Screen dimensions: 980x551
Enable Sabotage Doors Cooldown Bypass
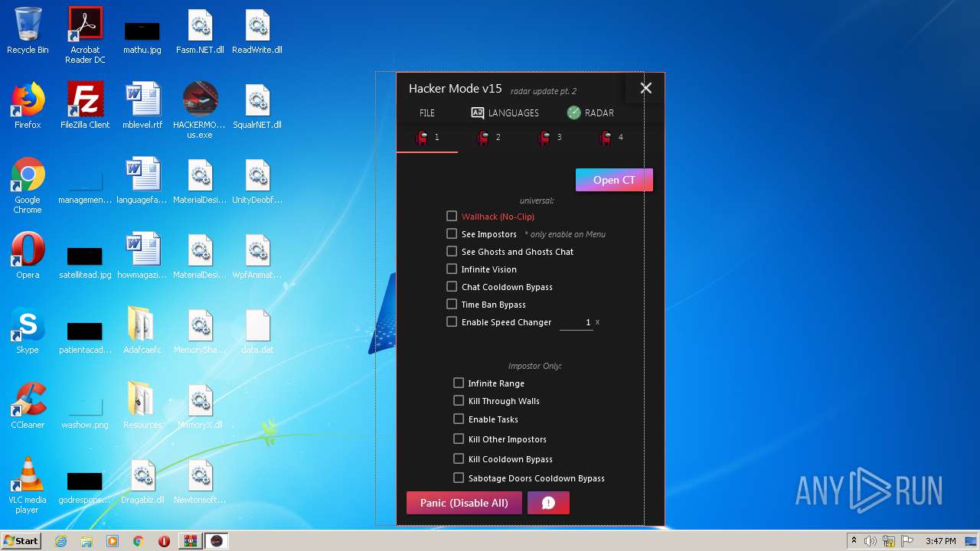[x=459, y=478]
